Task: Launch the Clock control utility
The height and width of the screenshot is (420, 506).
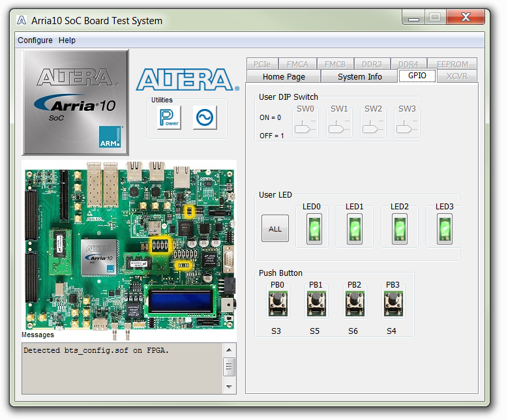Action: coord(205,118)
